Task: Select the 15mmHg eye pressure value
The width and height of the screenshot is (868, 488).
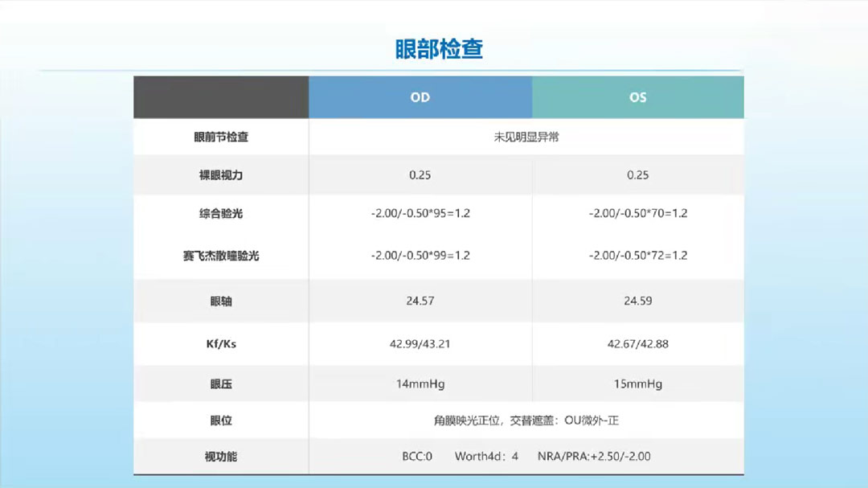Action: [x=637, y=384]
